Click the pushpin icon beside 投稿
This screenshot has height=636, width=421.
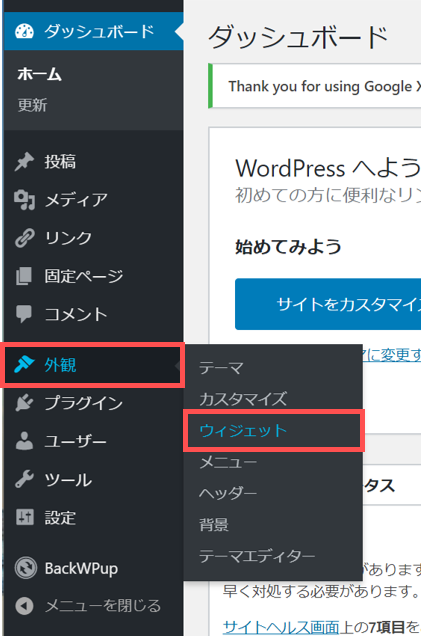24,161
